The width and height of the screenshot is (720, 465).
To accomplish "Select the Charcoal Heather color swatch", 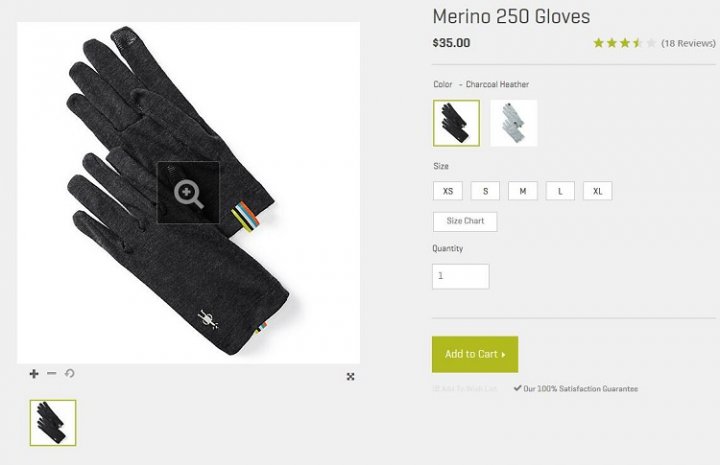I will [x=456, y=123].
